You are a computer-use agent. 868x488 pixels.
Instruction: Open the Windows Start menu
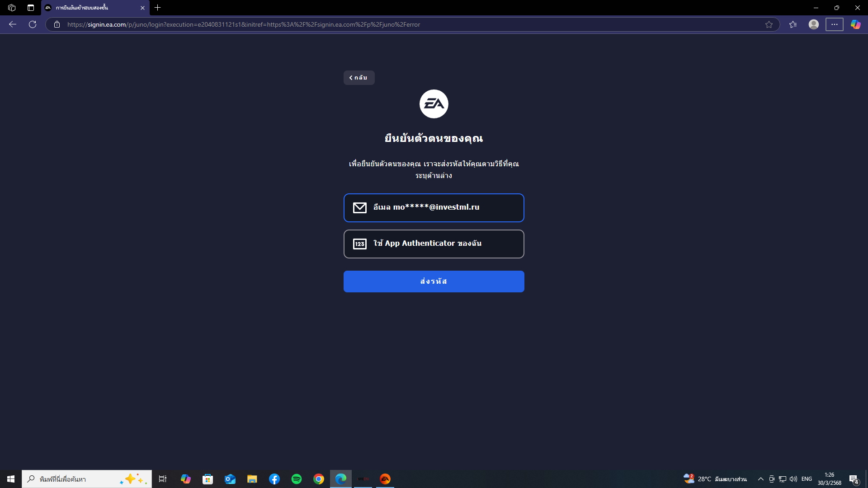coord(11,479)
